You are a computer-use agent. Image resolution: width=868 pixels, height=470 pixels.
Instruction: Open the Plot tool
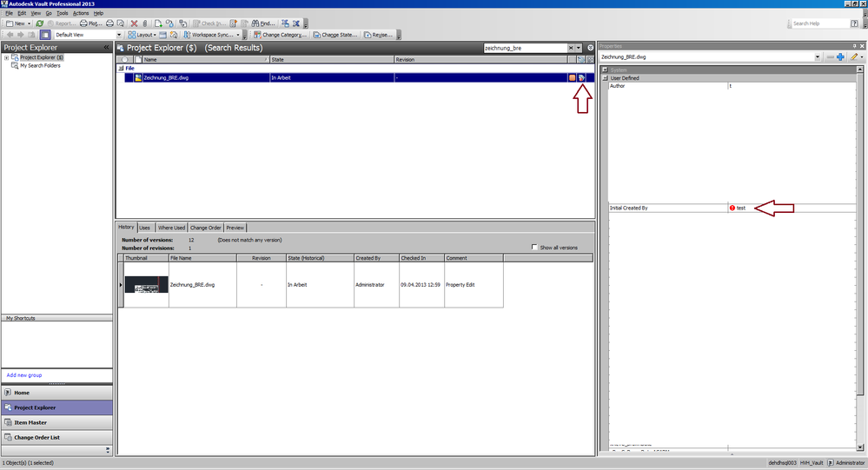coord(90,23)
